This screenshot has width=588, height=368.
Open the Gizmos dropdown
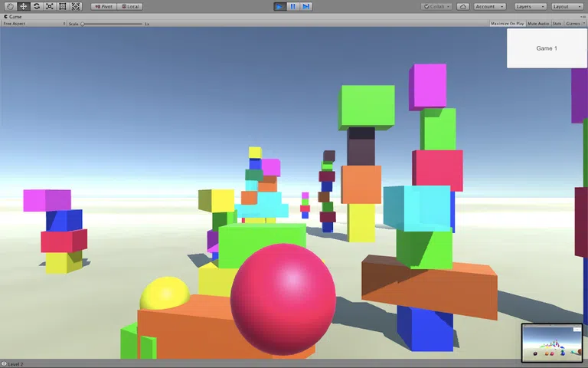[x=573, y=24]
